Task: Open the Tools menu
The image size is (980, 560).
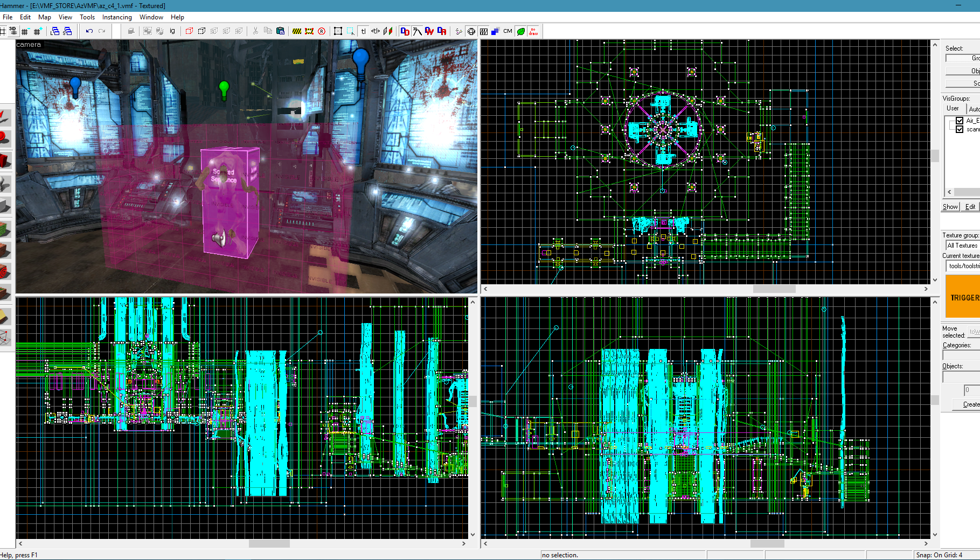Action: [x=87, y=17]
